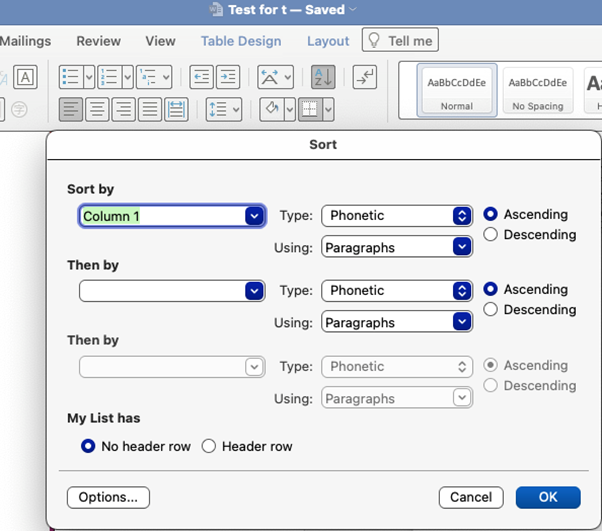Click the Tell me search box

[400, 40]
